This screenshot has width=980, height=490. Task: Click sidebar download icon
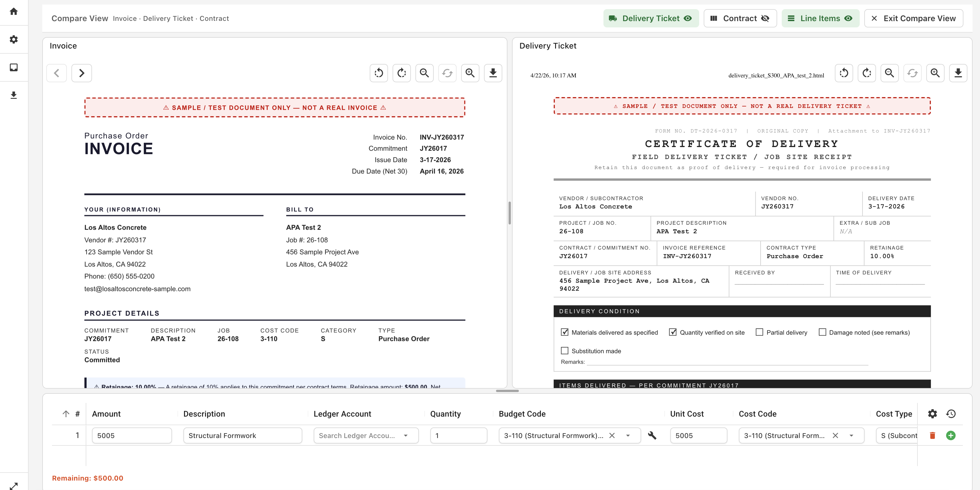click(x=14, y=95)
